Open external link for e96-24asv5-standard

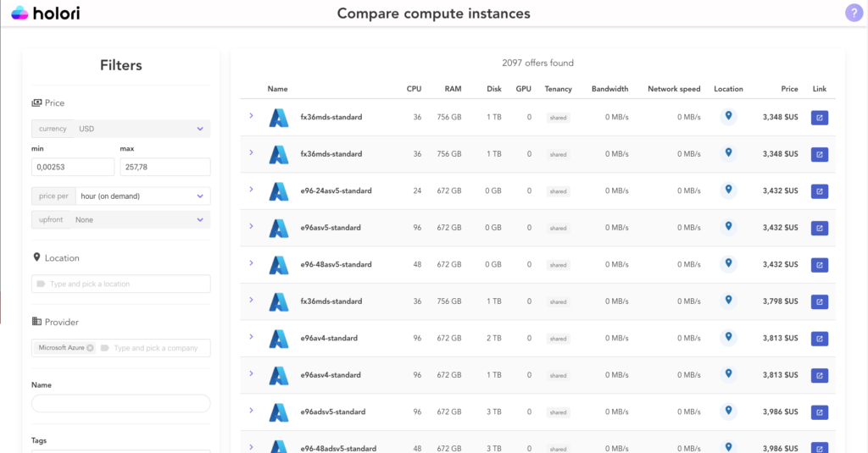[819, 191]
